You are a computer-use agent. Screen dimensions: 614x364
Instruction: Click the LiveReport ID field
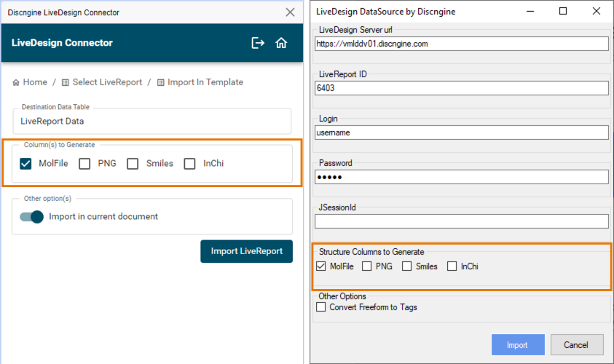(461, 88)
